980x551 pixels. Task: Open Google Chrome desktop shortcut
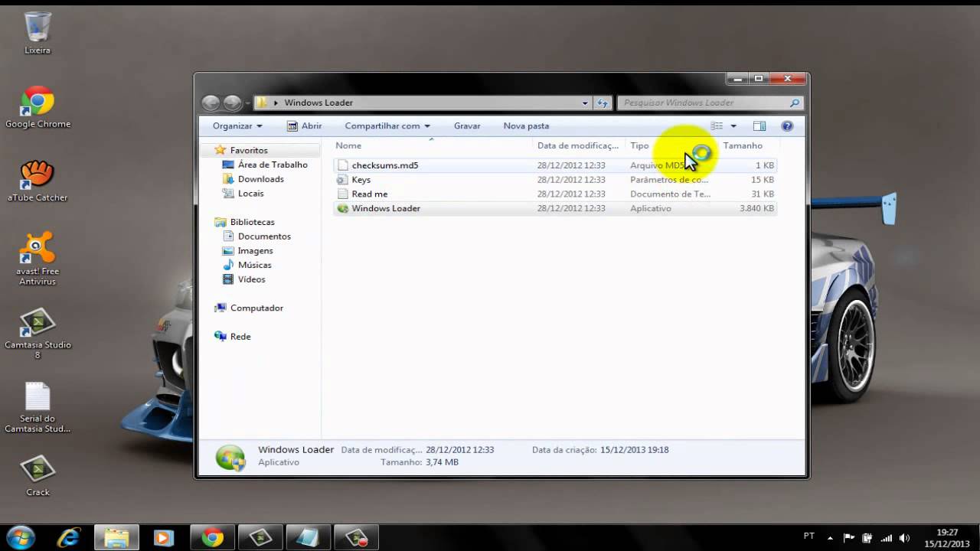(x=38, y=107)
